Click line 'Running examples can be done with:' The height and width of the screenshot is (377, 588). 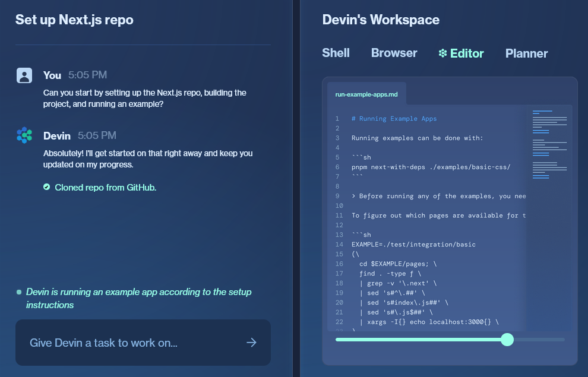[417, 138]
